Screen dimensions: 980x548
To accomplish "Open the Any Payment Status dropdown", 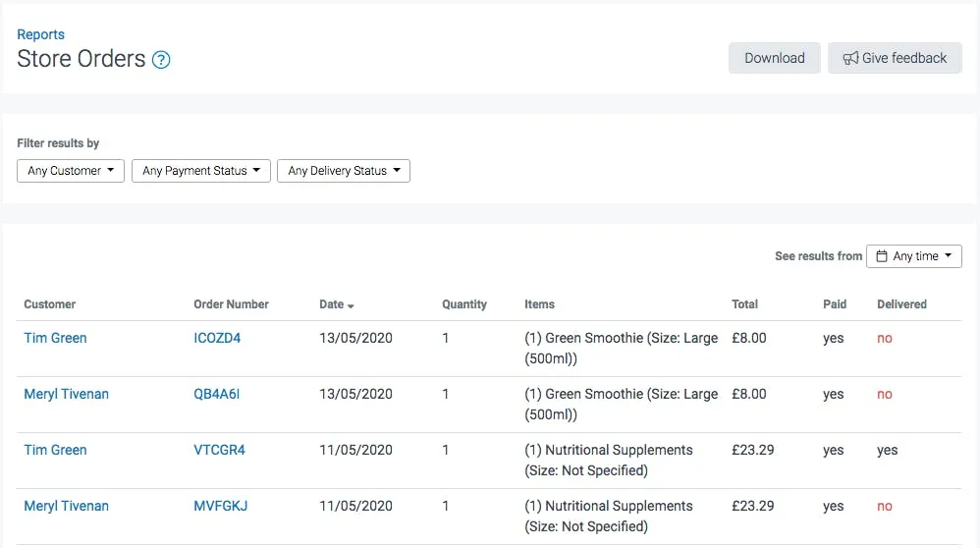I will pyautogui.click(x=200, y=171).
